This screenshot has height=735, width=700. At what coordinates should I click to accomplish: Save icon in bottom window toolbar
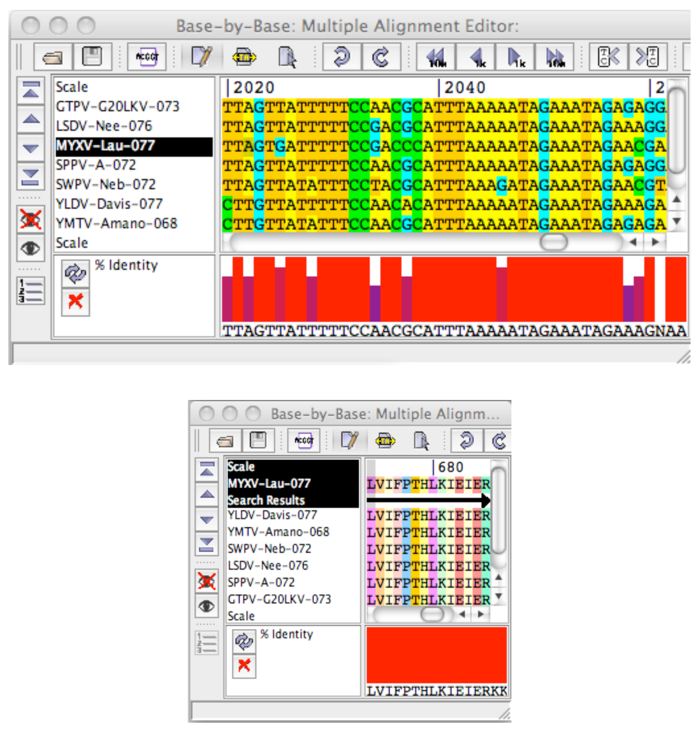(x=259, y=441)
